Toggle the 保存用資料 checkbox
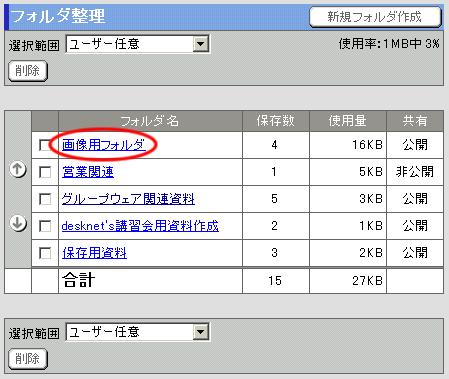The width and height of the screenshot is (449, 379). pos(45,253)
